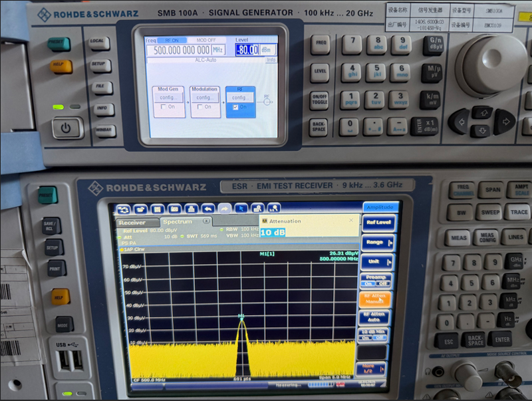
Task: Tap the RF Atten Manual softkey
Action: (x=374, y=299)
